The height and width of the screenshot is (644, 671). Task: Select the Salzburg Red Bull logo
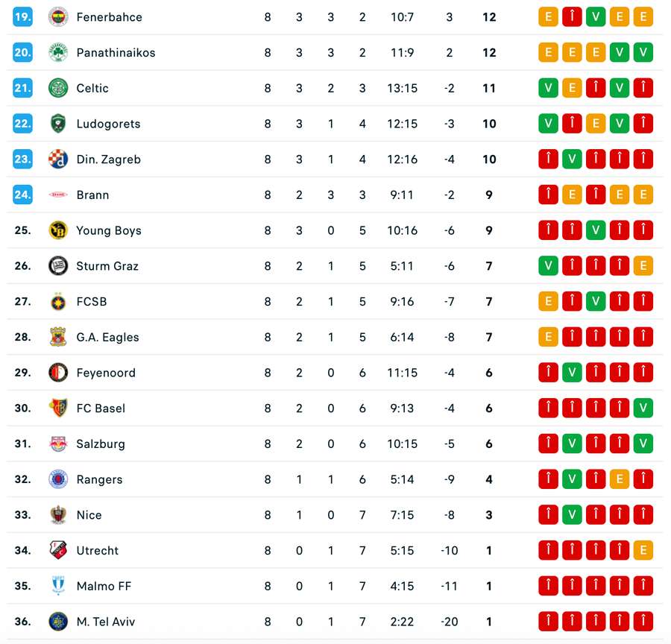point(58,443)
